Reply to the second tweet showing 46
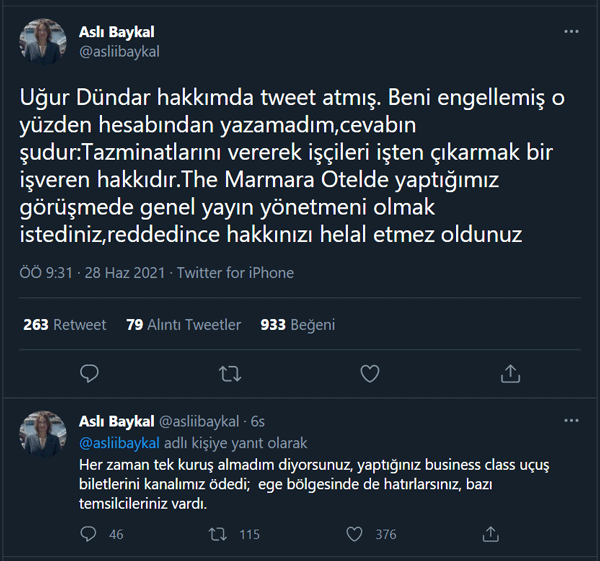This screenshot has width=600, height=561. (x=89, y=534)
